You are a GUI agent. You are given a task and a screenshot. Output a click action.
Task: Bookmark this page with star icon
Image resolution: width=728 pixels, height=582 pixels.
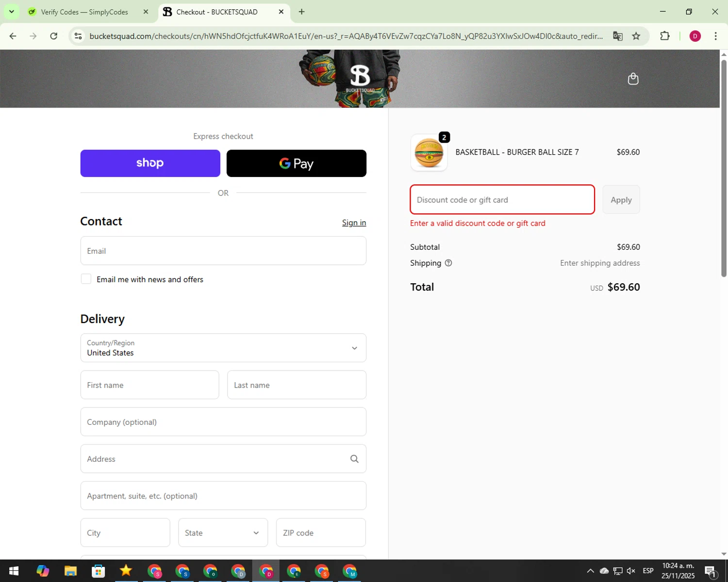[636, 36]
